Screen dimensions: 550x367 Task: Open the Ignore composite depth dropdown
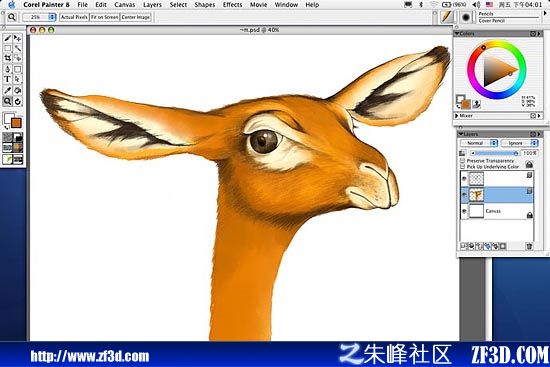coord(519,143)
